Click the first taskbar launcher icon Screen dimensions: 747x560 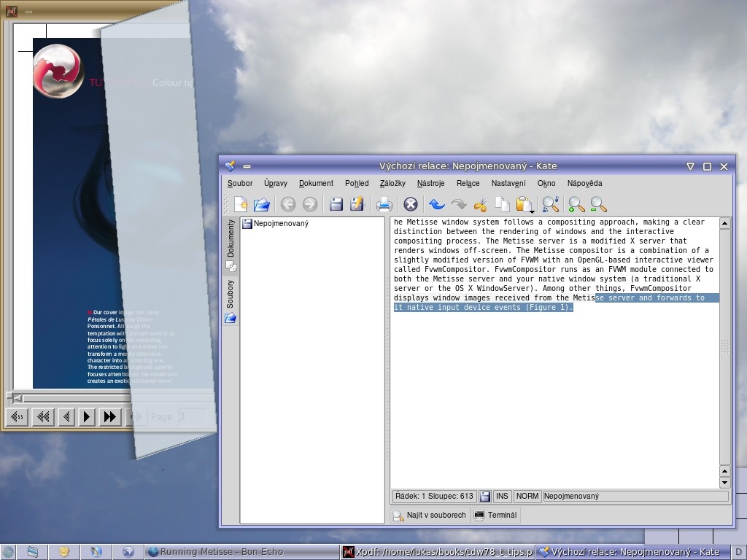(x=8, y=552)
